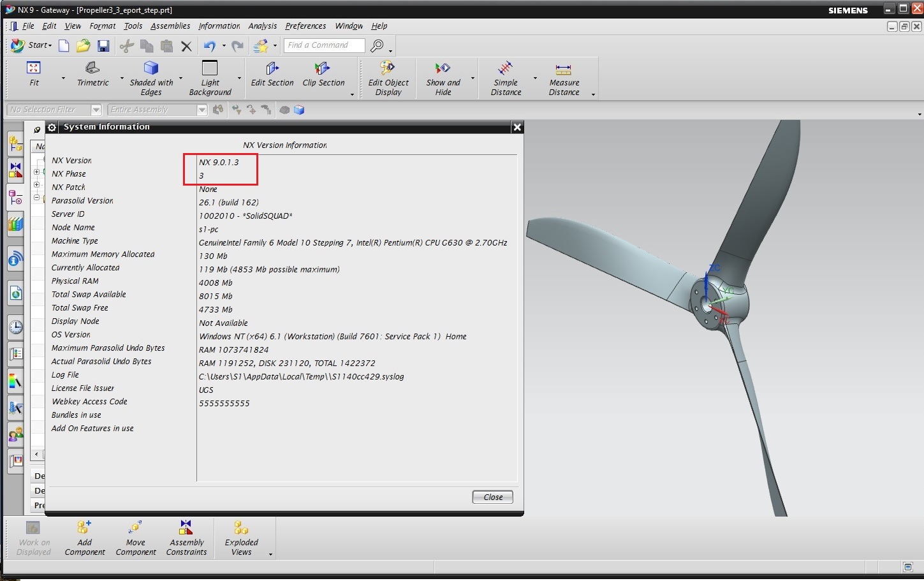Click the Redo arrow icon
Viewport: 924px width, 581px height.
tap(237, 45)
